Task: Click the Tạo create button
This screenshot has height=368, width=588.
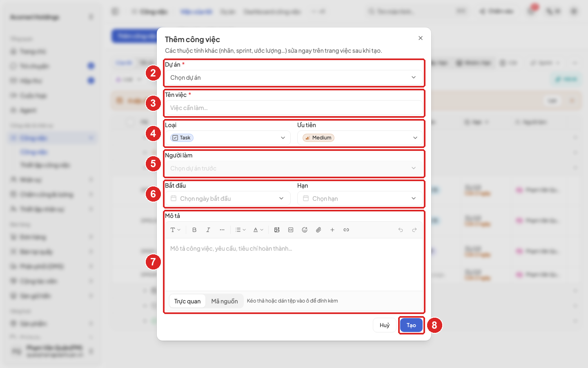Action: pyautogui.click(x=411, y=325)
